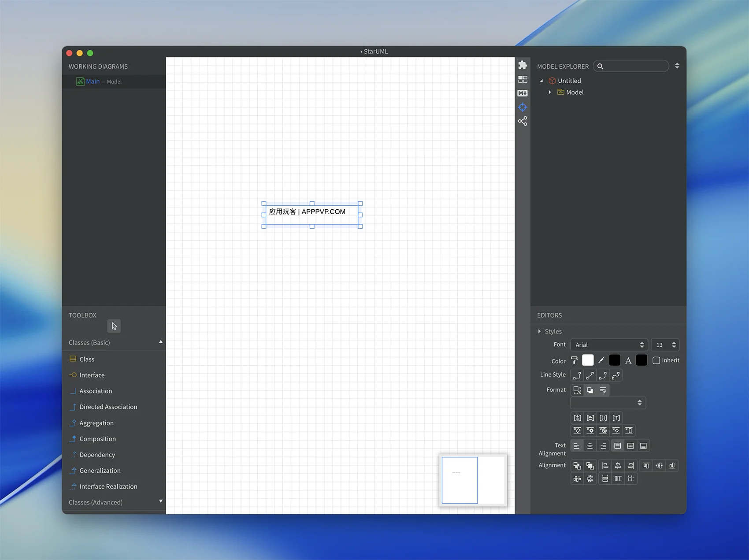Click the oblique line style icon
Image resolution: width=749 pixels, height=560 pixels.
(590, 375)
